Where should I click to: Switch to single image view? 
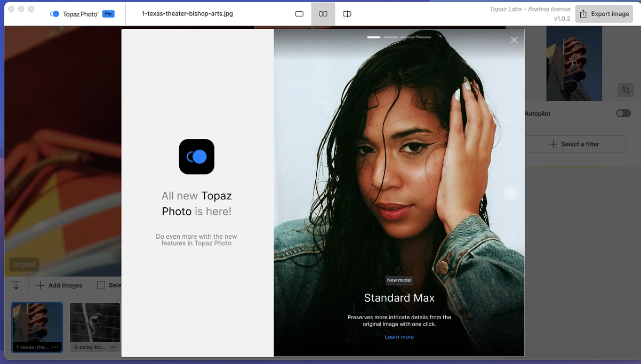click(x=299, y=14)
